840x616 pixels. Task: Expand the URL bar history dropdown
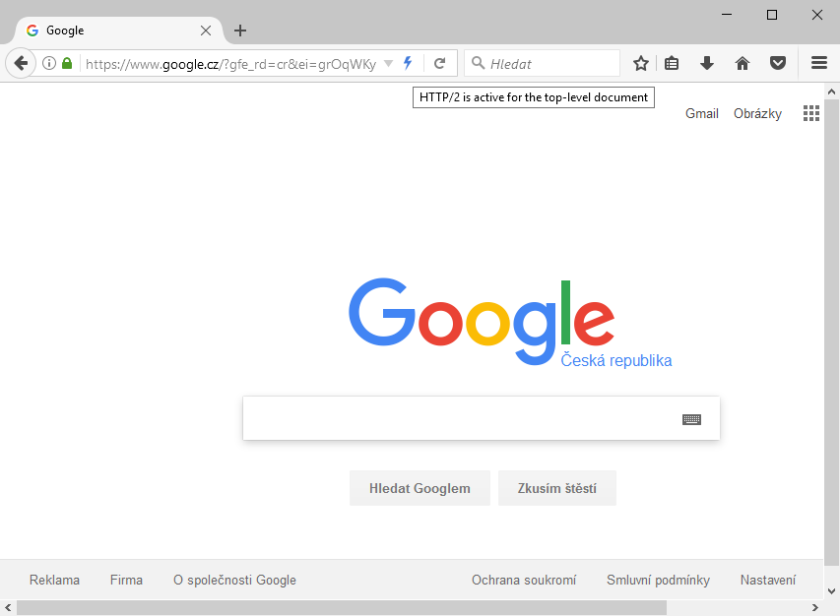tap(389, 64)
